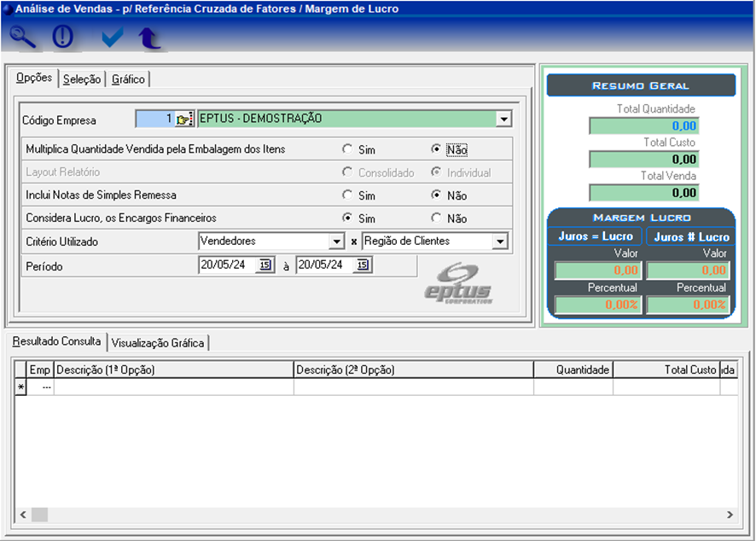
Task: Click the results grid horizontal scrollbar
Action: click(375, 515)
